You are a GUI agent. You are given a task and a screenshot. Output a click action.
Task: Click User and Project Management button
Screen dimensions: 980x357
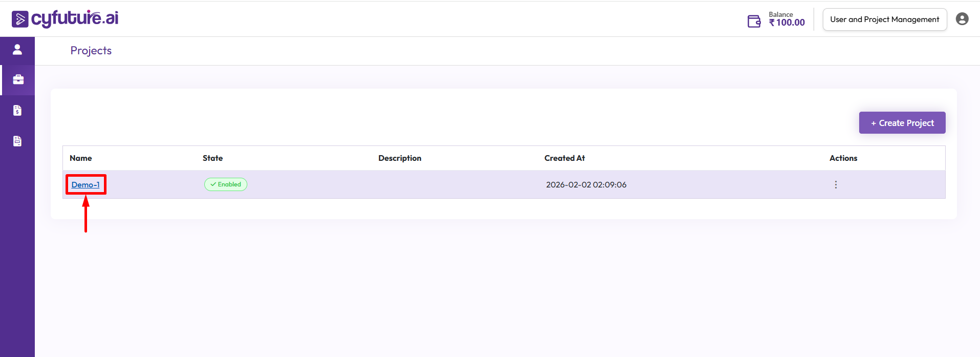884,19
